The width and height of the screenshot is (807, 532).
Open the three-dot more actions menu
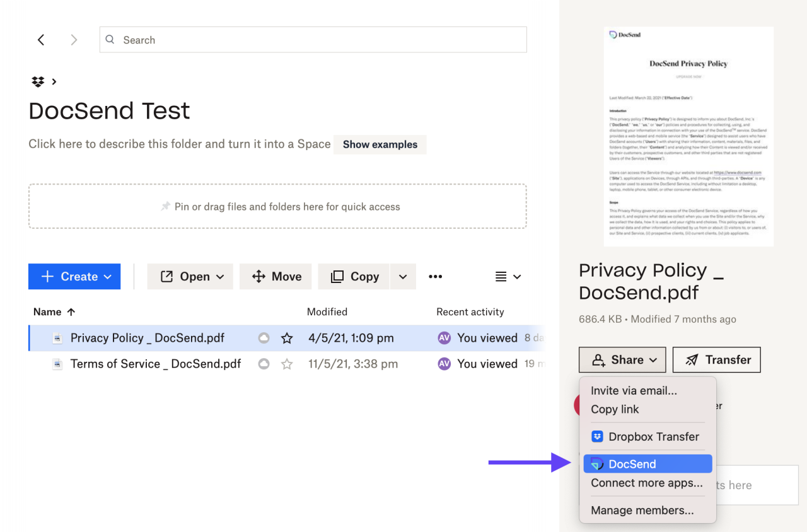[x=435, y=277]
